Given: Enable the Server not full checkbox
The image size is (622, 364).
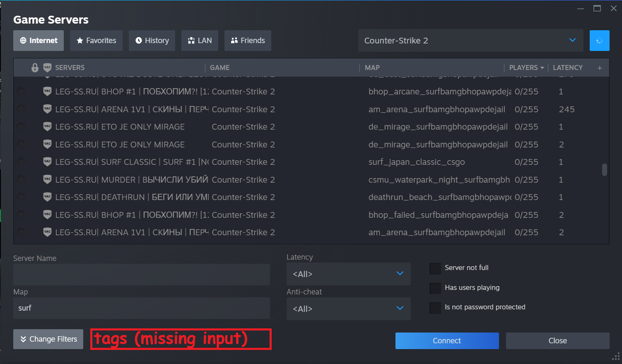Looking at the screenshot, I should (435, 268).
